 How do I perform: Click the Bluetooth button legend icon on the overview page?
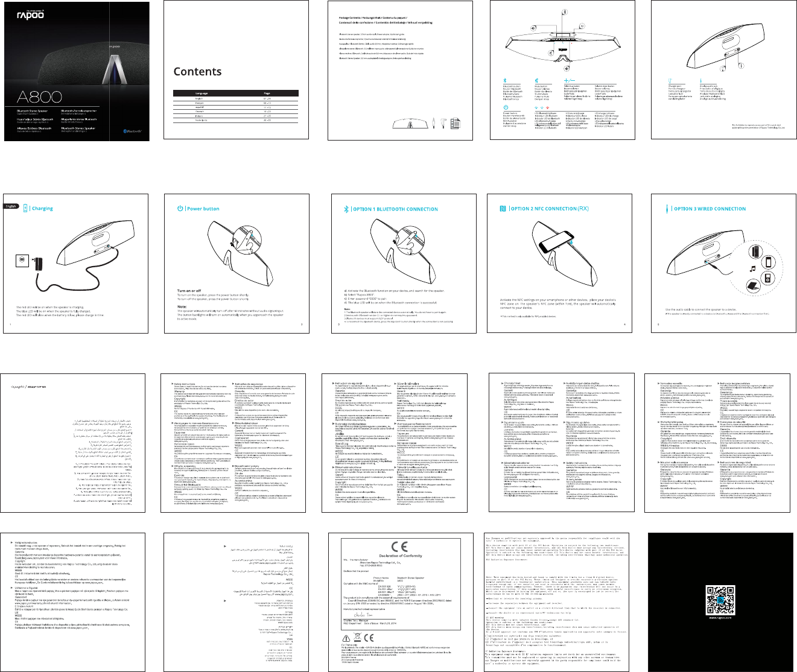point(505,80)
